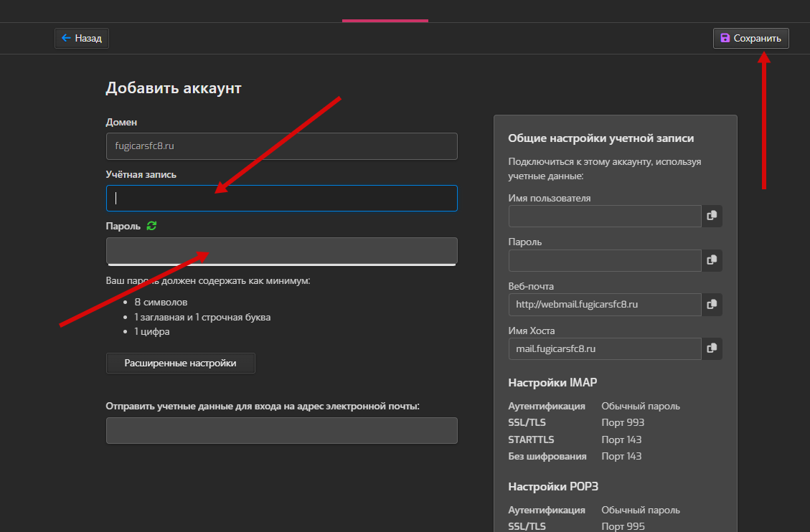Select the webmail.fugicarsfc8.ru address field
The height and width of the screenshot is (532, 810).
(x=604, y=305)
